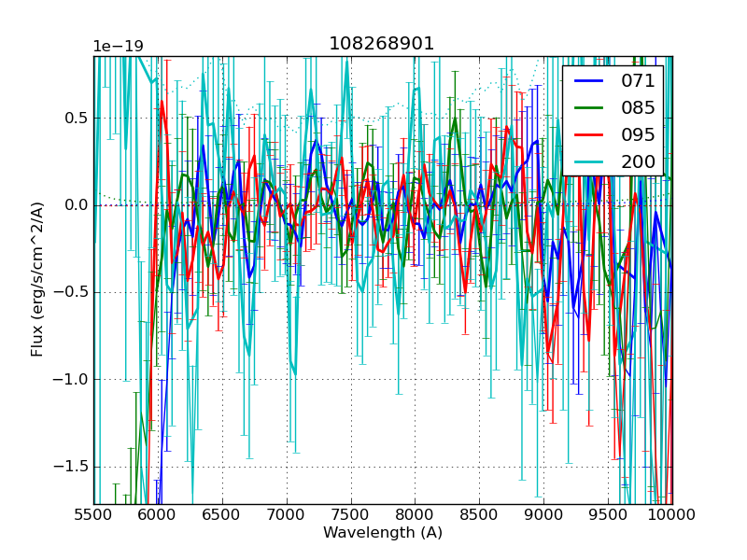Click the 10000 x-axis tick label
The image size is (747, 560).
click(672, 514)
